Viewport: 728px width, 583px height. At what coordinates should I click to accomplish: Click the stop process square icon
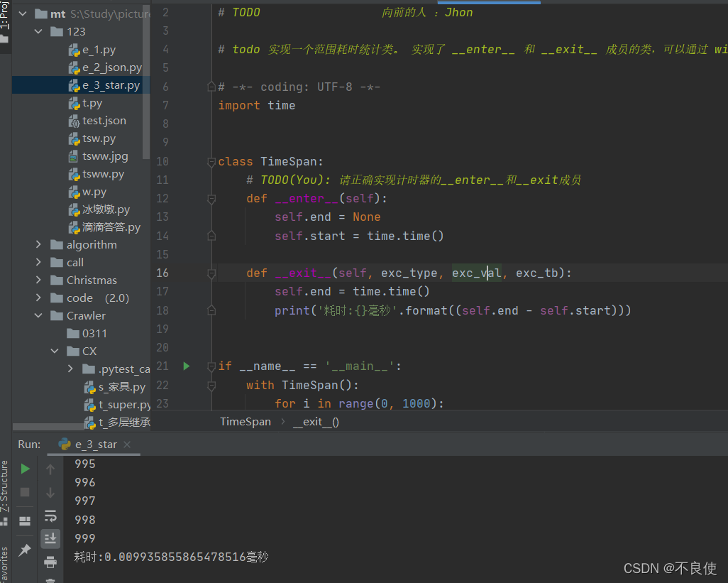(x=25, y=492)
